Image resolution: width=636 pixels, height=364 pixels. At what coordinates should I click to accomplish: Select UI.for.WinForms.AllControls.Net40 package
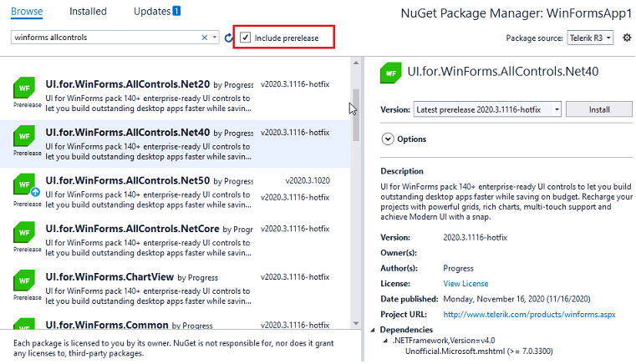(175, 144)
